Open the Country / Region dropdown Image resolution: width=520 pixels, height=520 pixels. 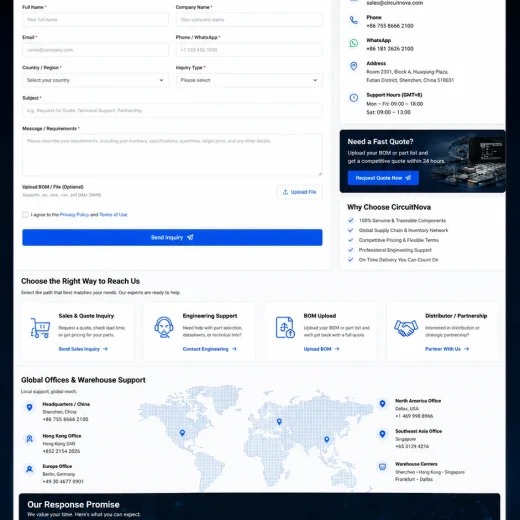pyautogui.click(x=95, y=80)
